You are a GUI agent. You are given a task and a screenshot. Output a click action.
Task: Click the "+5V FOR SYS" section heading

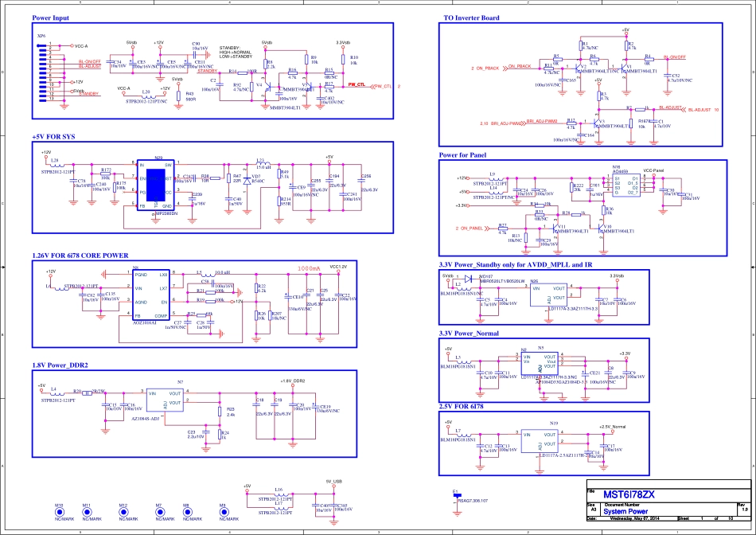pos(54,137)
